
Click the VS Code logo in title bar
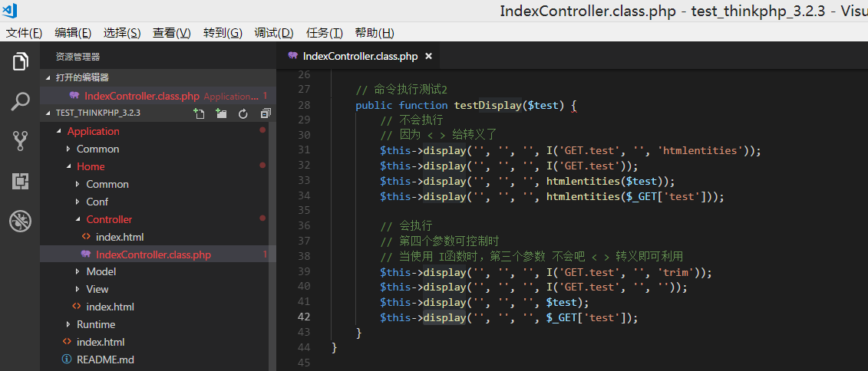click(9, 10)
